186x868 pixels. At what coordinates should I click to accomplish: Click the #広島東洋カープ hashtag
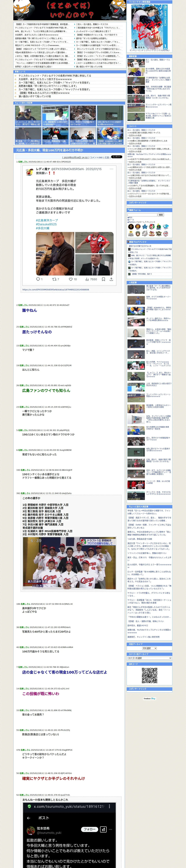click(47, 220)
